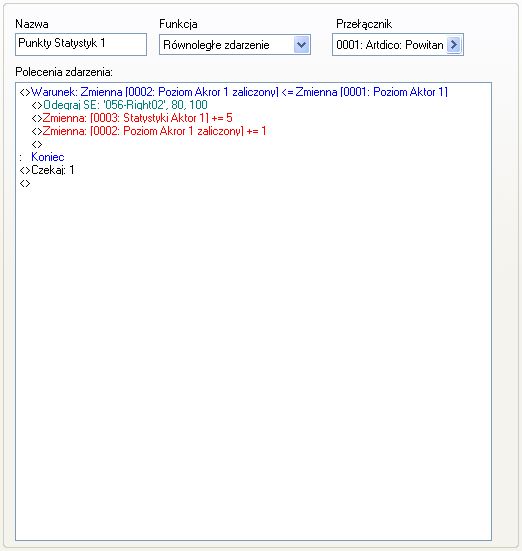Select the Czekaj: 1 command

tap(47, 170)
